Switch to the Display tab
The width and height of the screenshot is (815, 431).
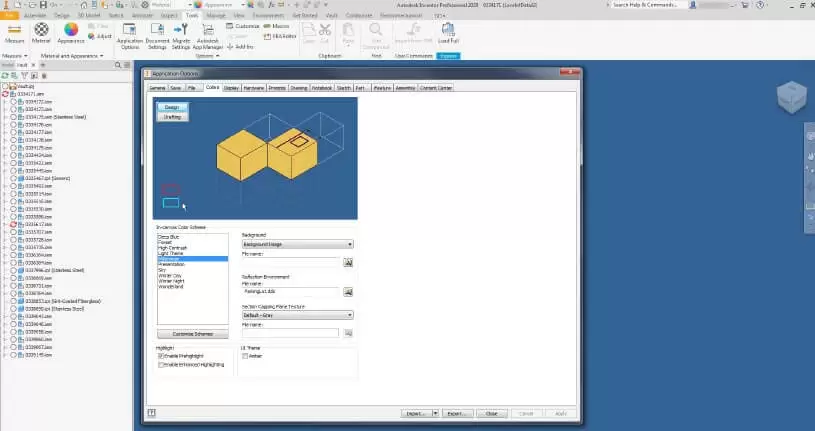pyautogui.click(x=231, y=88)
